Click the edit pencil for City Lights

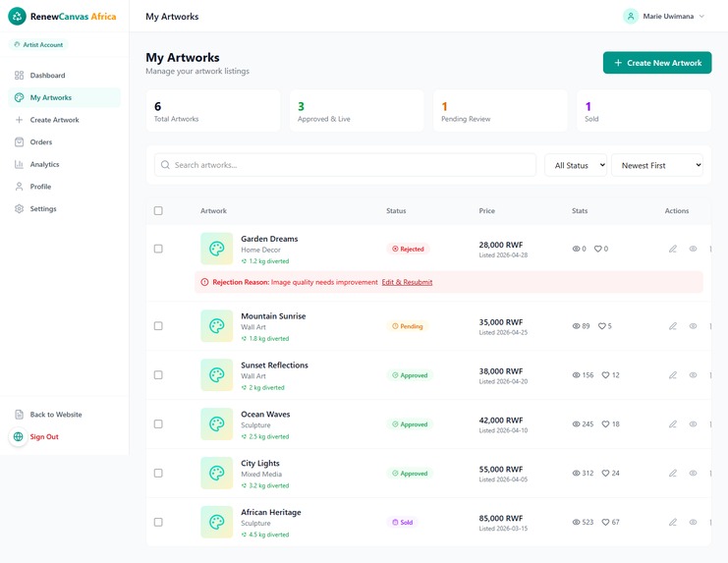(673, 473)
